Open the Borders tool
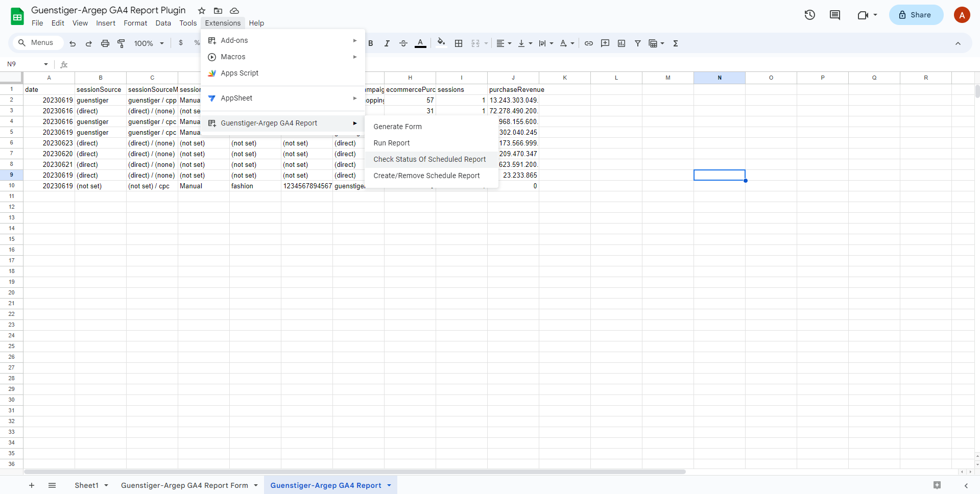Viewport: 980px width, 494px height. pyautogui.click(x=459, y=43)
